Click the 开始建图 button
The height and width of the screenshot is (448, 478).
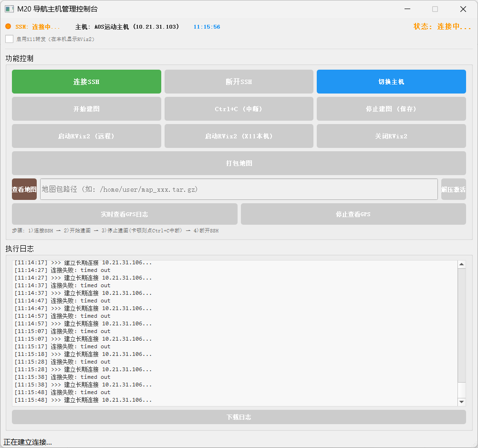[x=86, y=109]
